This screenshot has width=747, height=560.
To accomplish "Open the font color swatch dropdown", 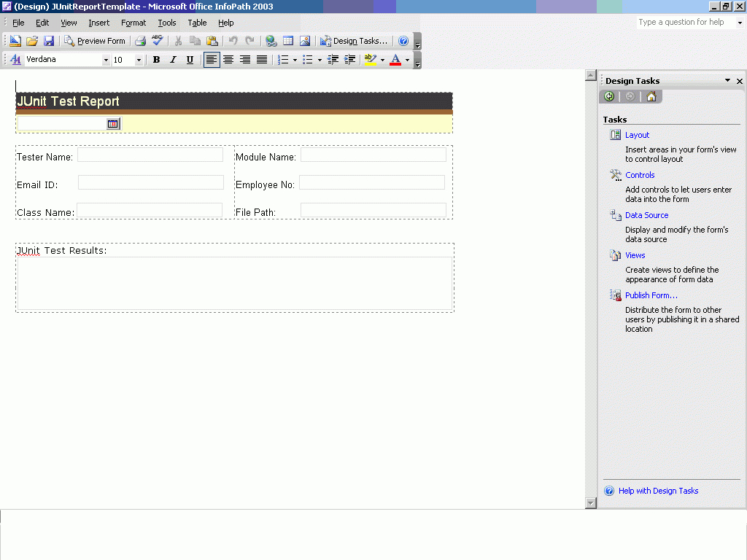I will coord(407,60).
